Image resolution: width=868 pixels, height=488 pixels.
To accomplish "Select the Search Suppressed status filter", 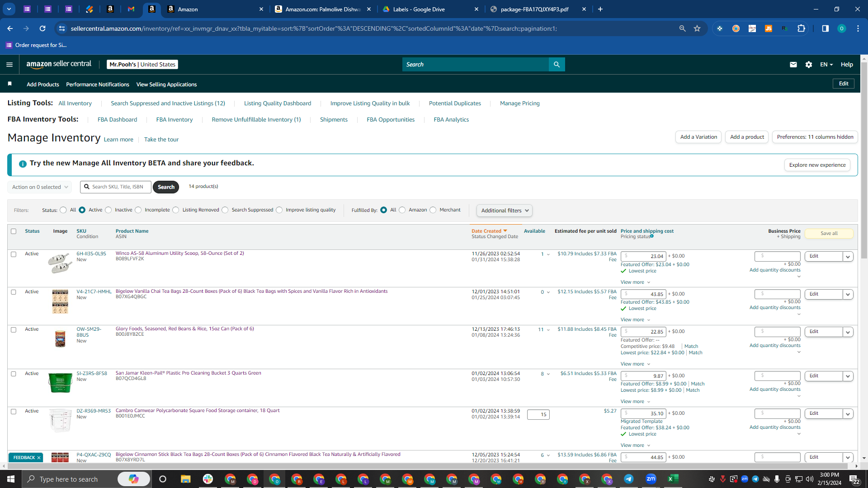I will tap(225, 210).
